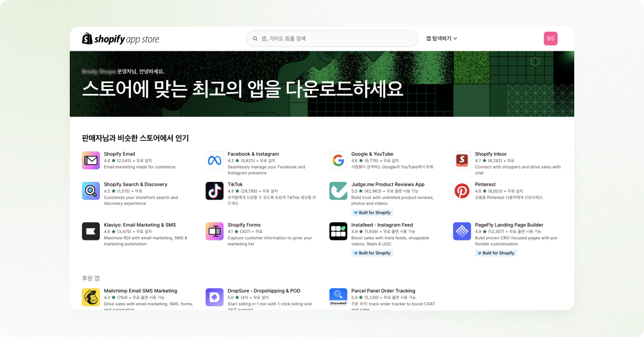Open the Klaviyo app icon

click(x=91, y=231)
